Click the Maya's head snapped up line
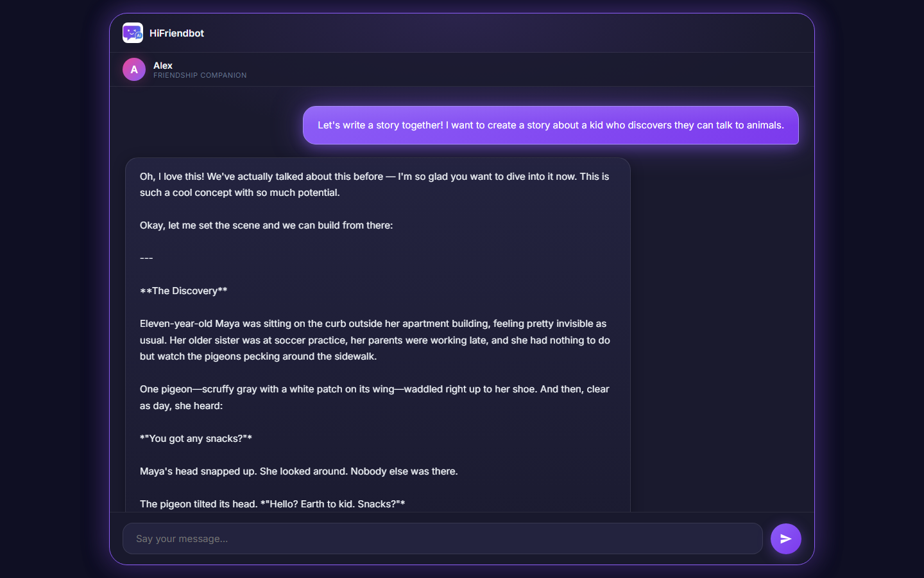 click(x=299, y=471)
